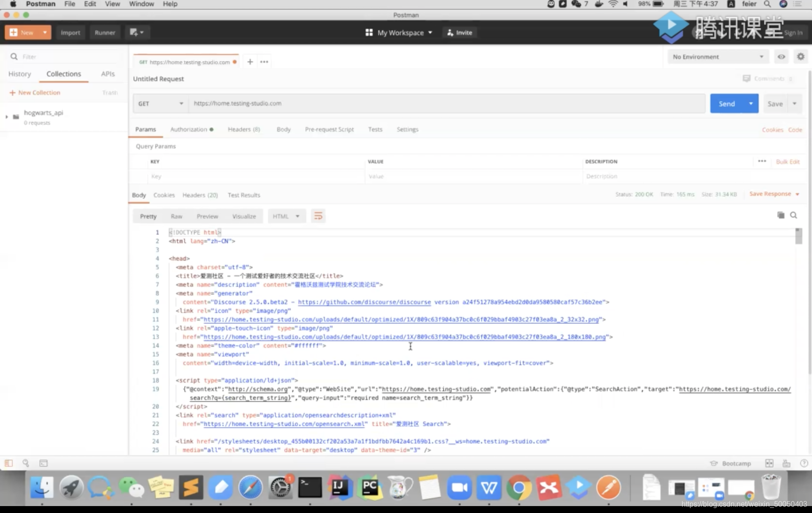Open the Trash link in sidebar
The height and width of the screenshot is (513, 812).
pos(110,92)
